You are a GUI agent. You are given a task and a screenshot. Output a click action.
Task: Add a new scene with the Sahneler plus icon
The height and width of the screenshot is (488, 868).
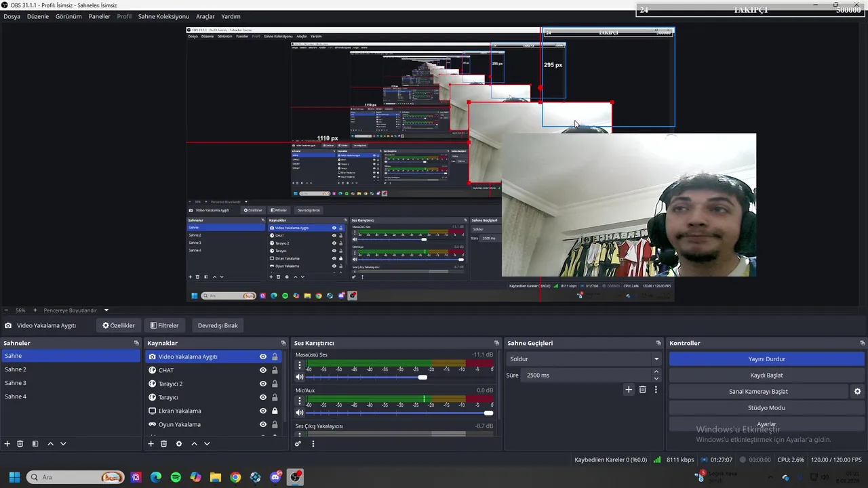(7, 444)
